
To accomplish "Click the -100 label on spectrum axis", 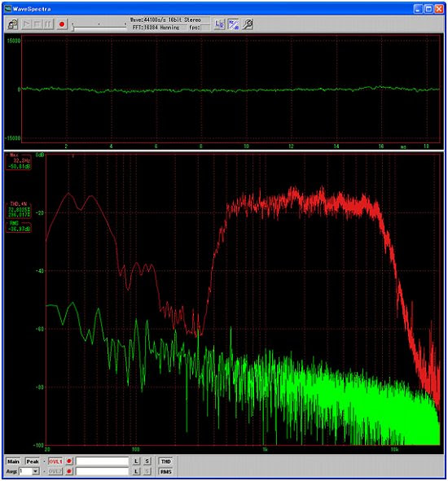I will coord(38,445).
